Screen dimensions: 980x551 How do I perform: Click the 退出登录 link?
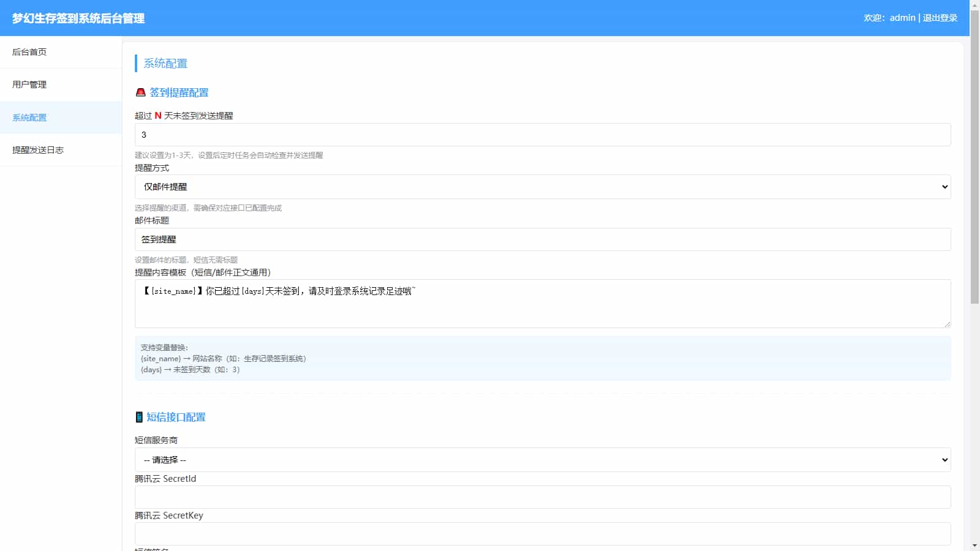940,18
